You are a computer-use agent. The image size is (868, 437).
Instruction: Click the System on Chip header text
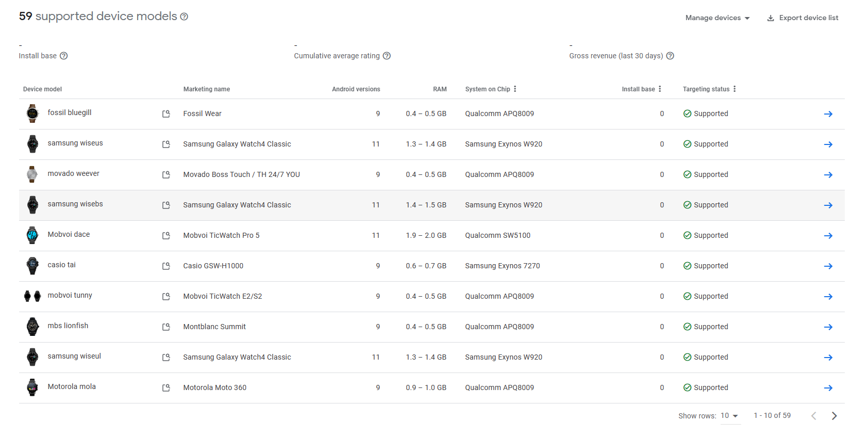coord(488,89)
